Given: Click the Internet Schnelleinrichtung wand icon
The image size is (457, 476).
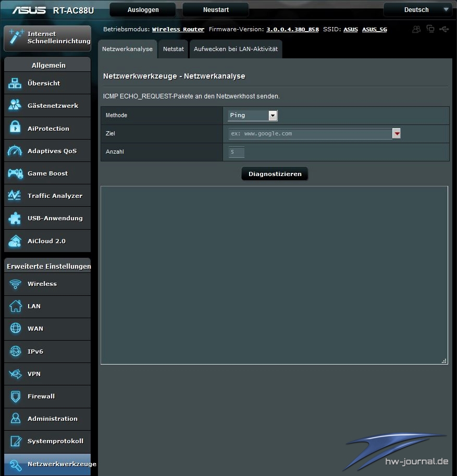Looking at the screenshot, I should point(16,37).
